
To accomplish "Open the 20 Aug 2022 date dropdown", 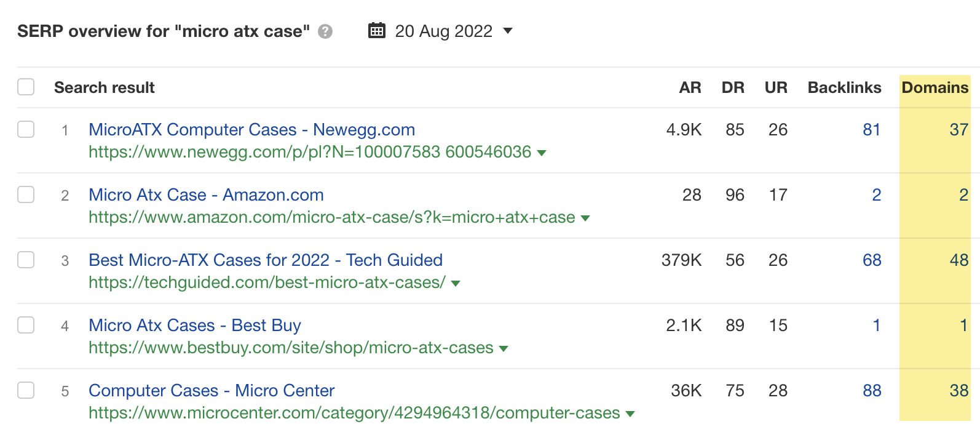I will pyautogui.click(x=508, y=31).
